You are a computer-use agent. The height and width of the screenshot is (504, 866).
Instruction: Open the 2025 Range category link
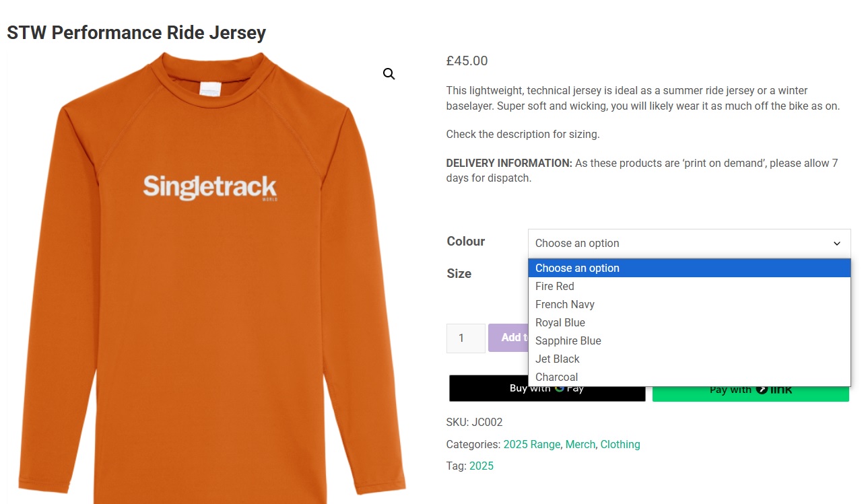point(532,444)
